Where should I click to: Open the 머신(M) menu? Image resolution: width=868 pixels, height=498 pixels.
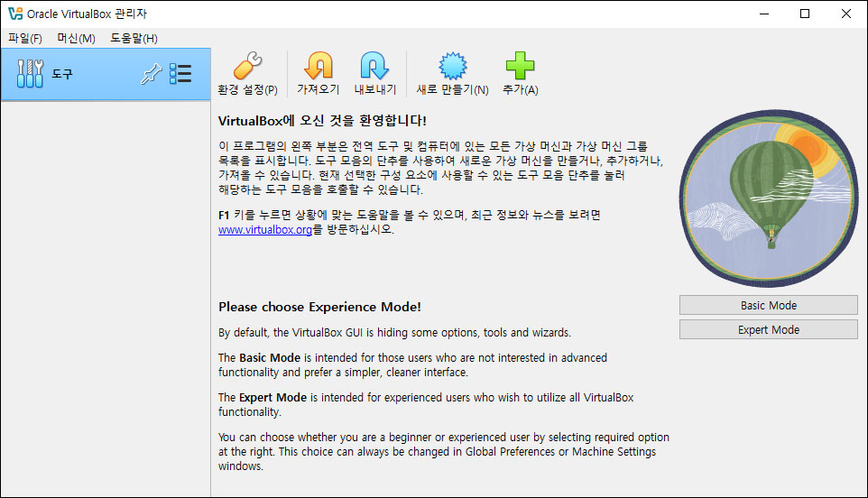77,38
